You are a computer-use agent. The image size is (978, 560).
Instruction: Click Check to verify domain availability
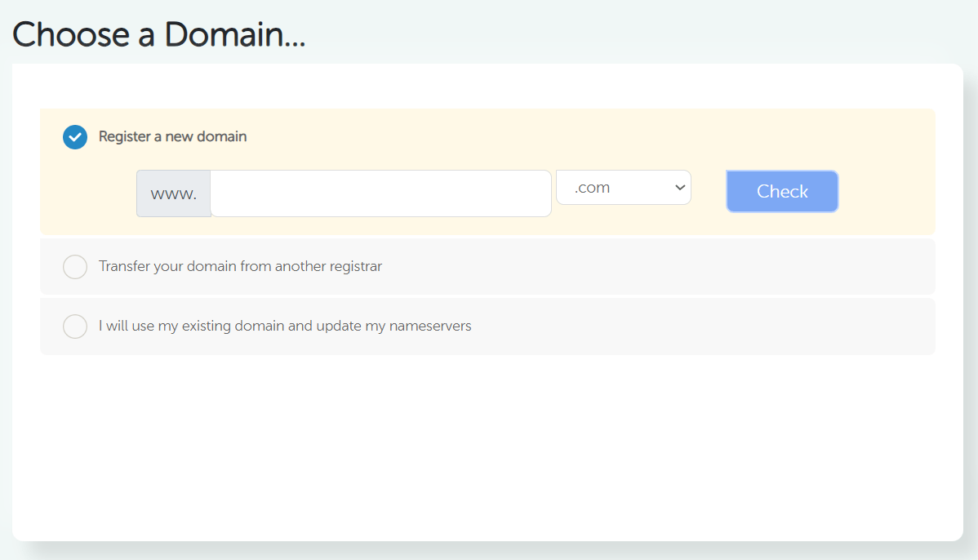pyautogui.click(x=781, y=191)
